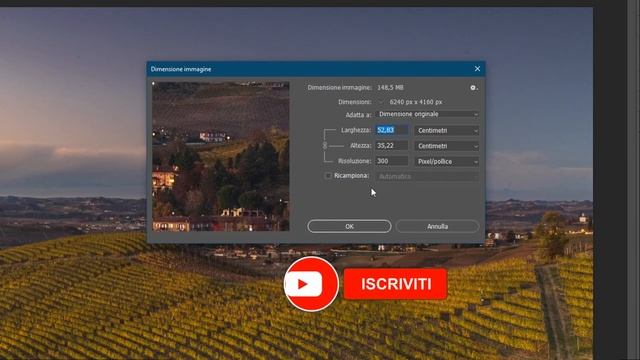Screen dimensions: 640x360
Task: Click the YouTube play logo icon
Action: click(311, 284)
